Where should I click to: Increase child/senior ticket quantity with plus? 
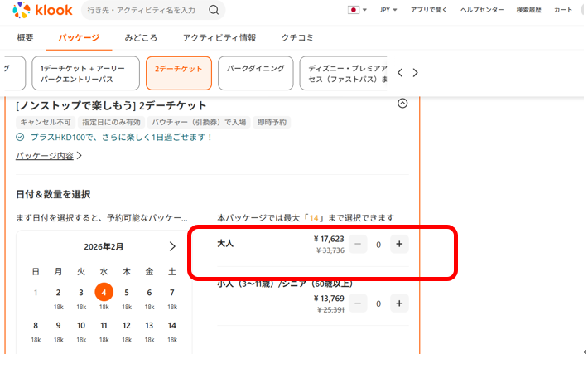pos(399,303)
